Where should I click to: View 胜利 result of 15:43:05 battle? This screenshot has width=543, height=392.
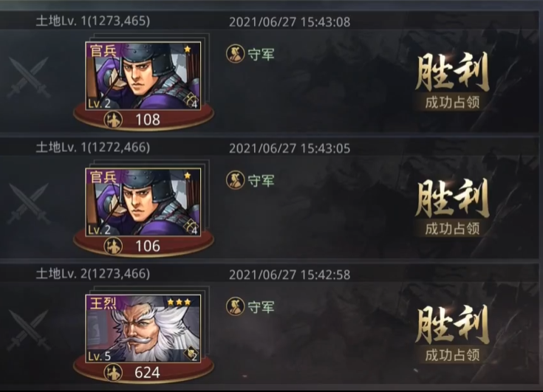(452, 207)
